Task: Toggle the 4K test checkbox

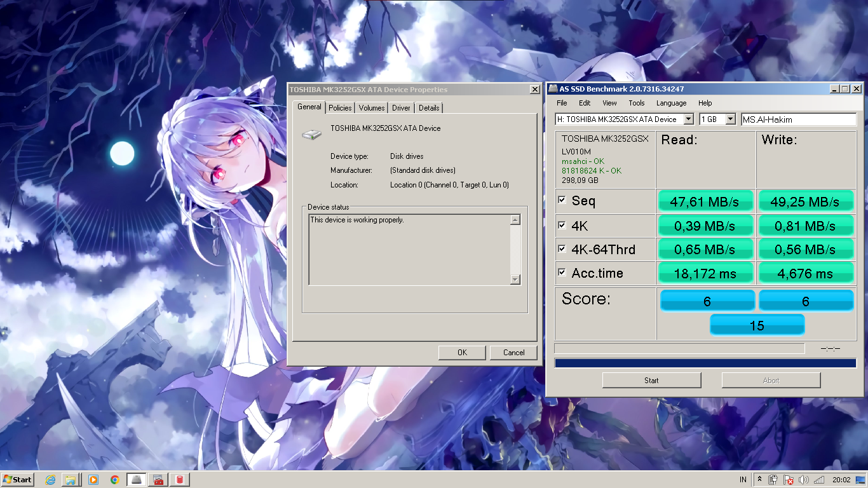Action: point(562,225)
